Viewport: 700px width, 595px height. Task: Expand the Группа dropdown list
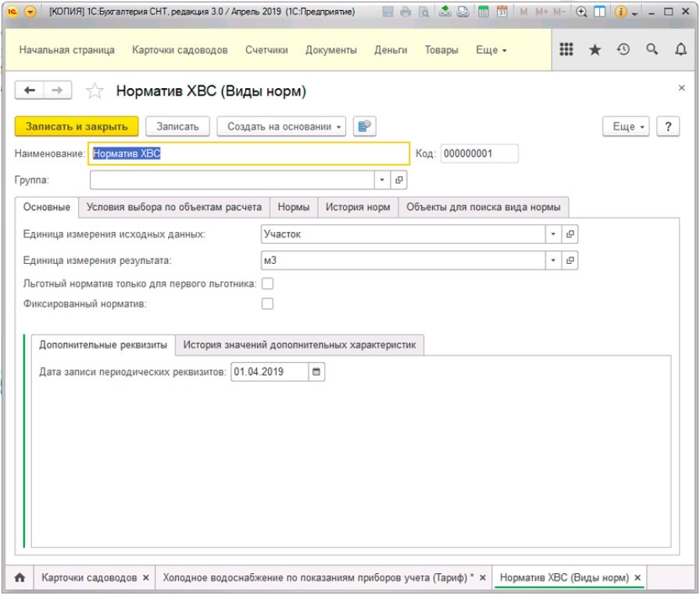click(x=382, y=180)
